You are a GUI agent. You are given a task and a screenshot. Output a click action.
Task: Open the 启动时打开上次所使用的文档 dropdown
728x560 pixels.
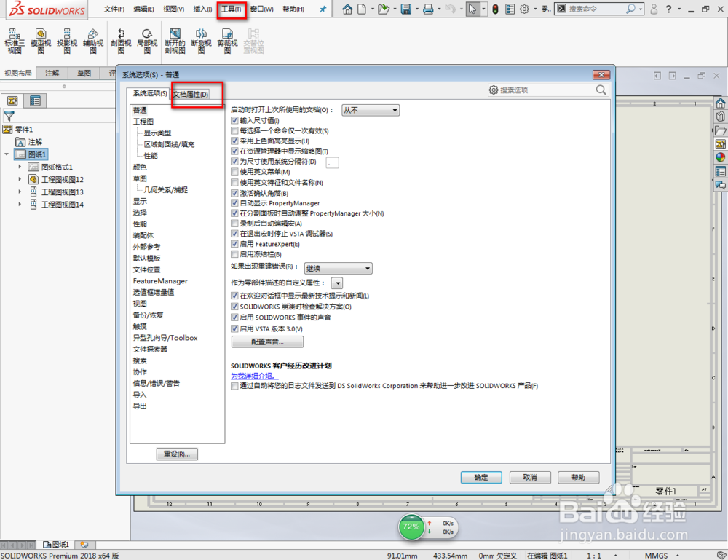click(x=371, y=110)
